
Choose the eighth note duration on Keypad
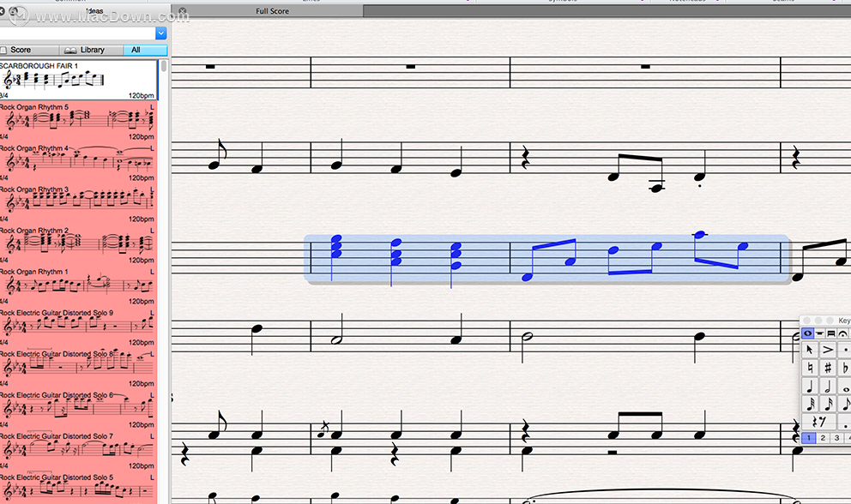844,405
